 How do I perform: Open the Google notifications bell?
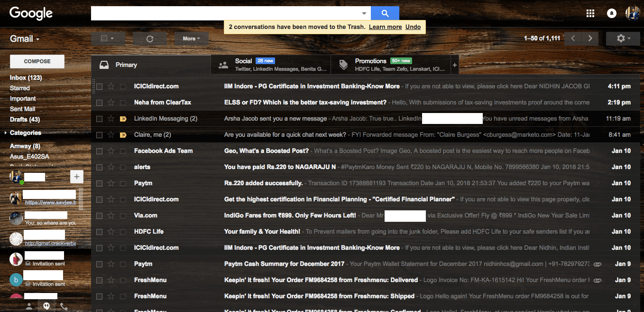tap(612, 13)
